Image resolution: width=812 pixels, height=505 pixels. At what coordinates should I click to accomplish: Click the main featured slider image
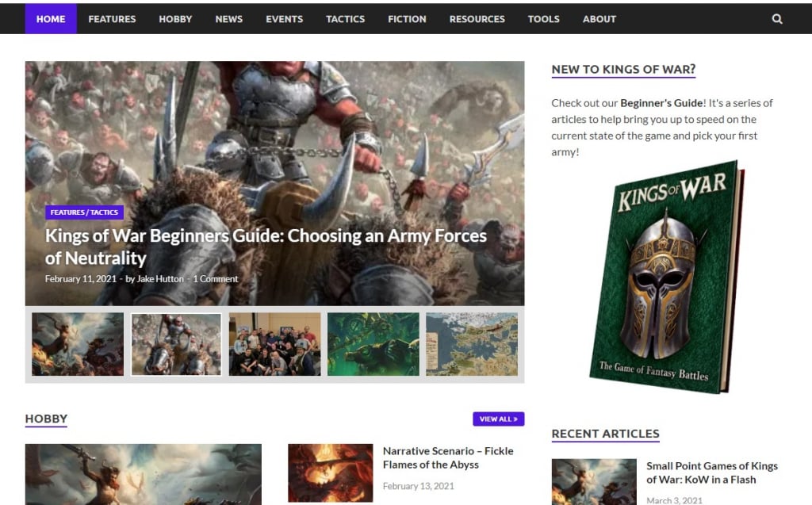point(275,183)
